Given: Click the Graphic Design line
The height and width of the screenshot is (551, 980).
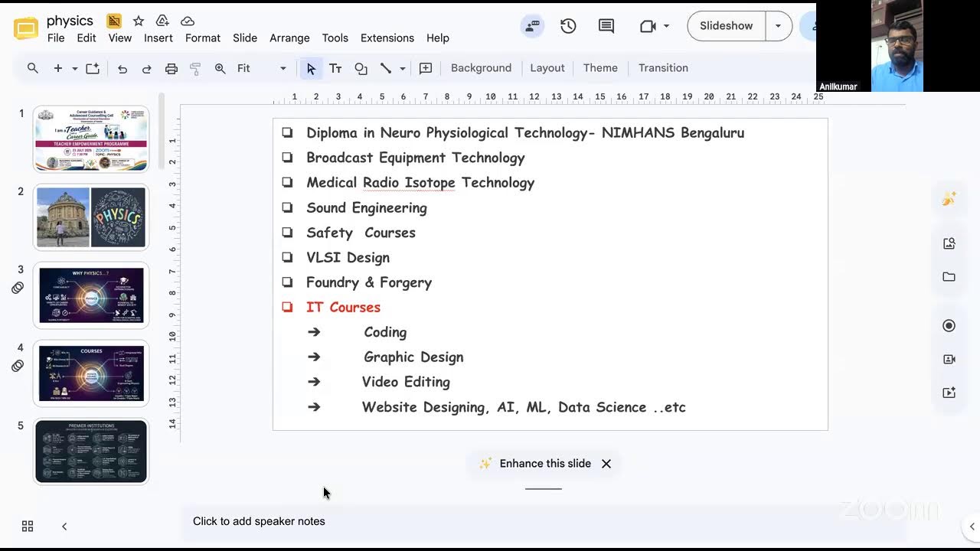Looking at the screenshot, I should tap(413, 357).
